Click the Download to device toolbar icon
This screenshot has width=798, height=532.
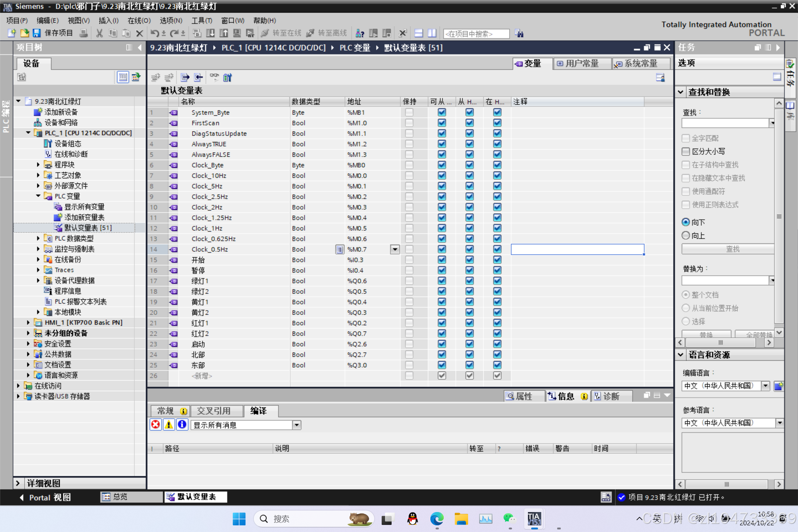point(211,33)
